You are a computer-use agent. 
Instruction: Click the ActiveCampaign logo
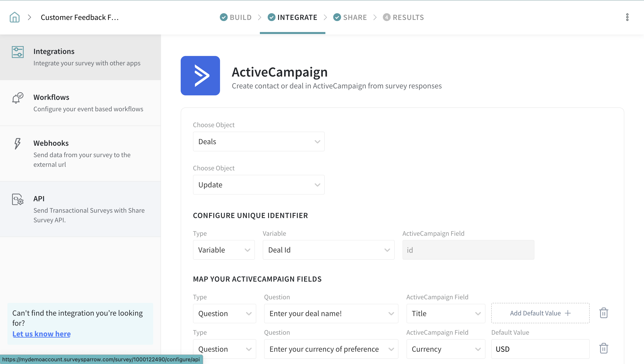(200, 76)
